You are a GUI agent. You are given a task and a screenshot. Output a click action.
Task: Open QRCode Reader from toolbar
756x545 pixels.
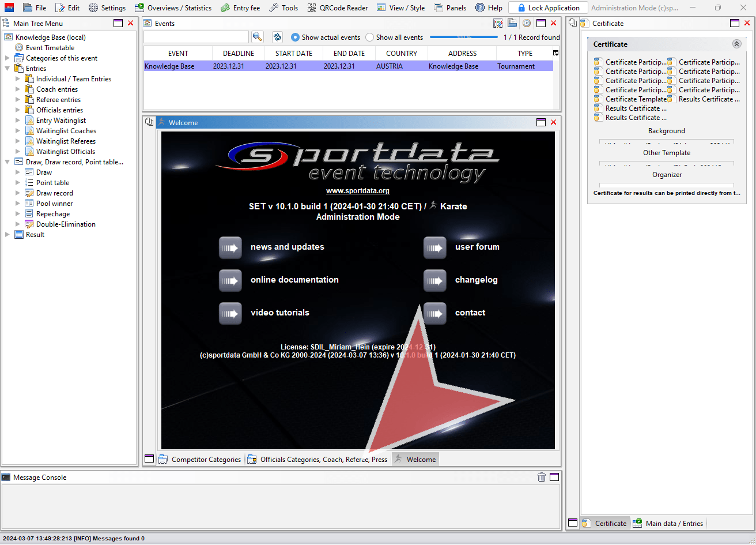tap(338, 7)
